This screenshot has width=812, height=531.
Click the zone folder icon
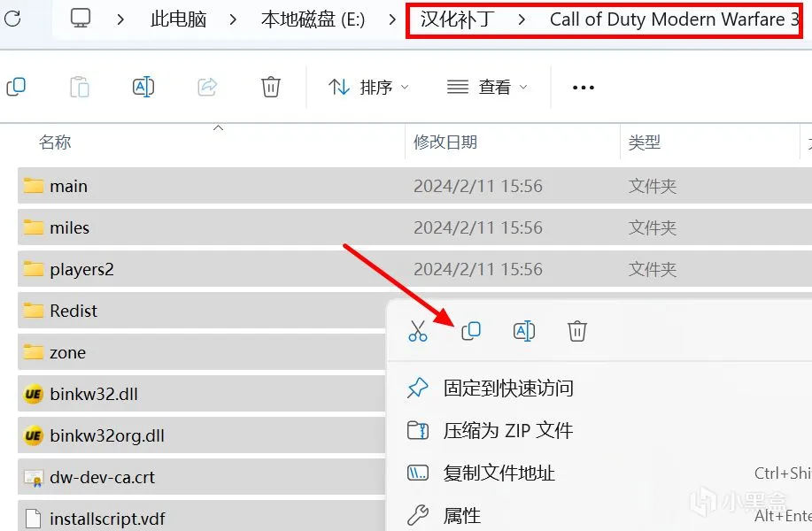point(33,351)
